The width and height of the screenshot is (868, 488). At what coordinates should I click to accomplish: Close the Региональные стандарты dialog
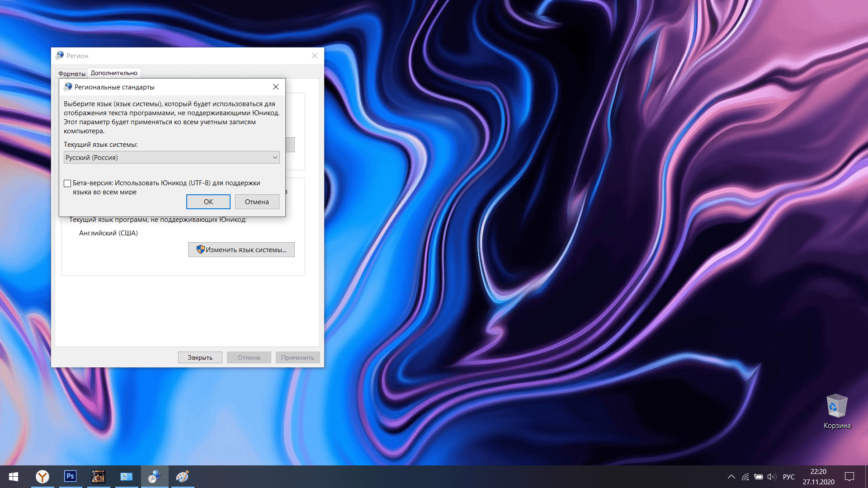click(x=276, y=87)
